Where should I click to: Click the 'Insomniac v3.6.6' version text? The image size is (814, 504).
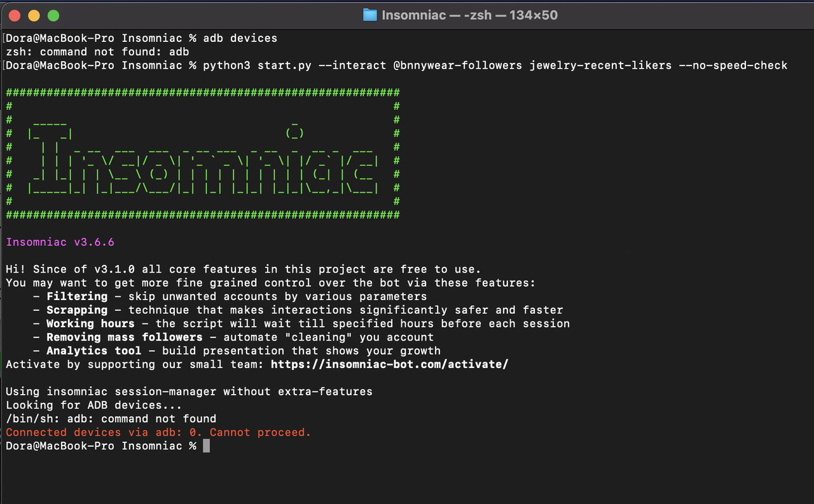[60, 242]
